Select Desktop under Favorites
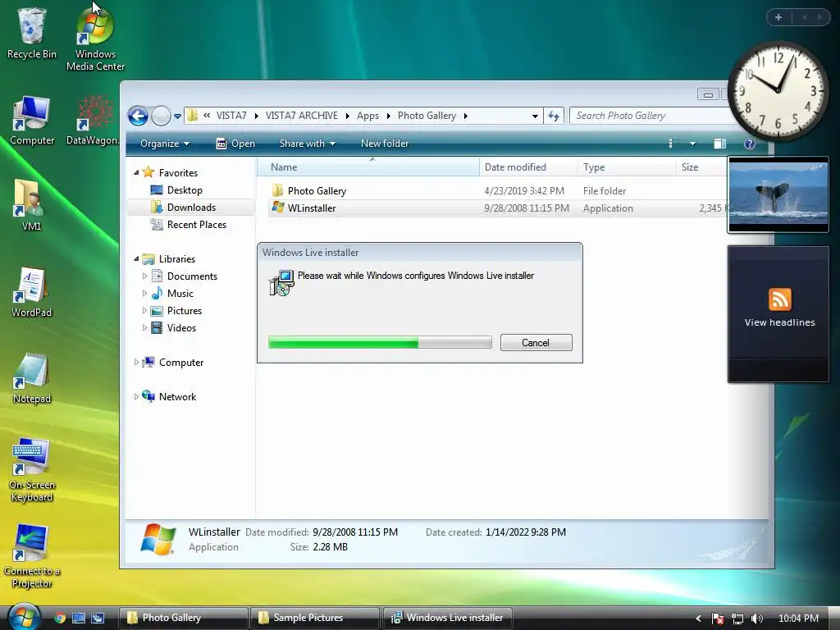The image size is (840, 630). pyautogui.click(x=185, y=190)
